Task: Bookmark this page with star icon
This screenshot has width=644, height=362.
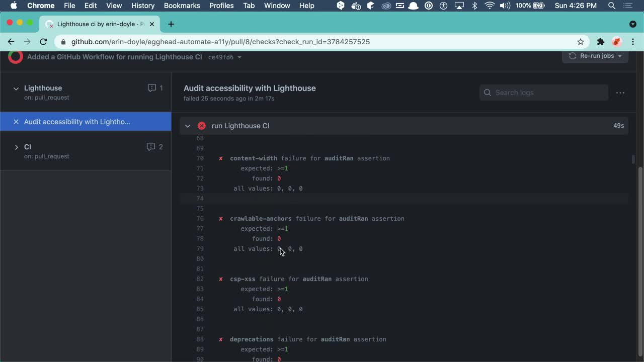Action: coord(580,42)
